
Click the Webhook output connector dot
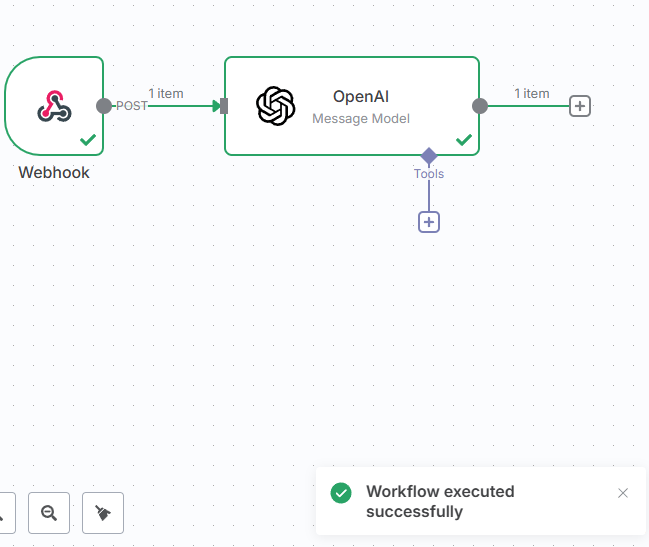pos(104,106)
